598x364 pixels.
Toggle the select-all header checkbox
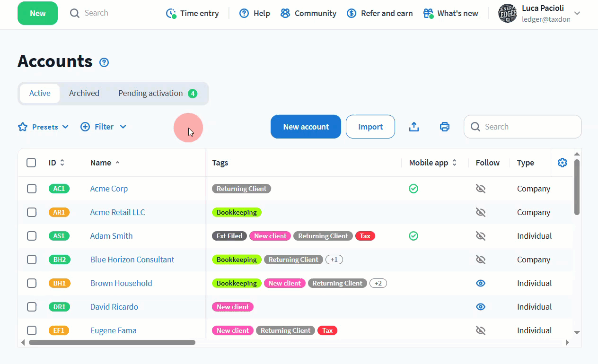coord(32,163)
